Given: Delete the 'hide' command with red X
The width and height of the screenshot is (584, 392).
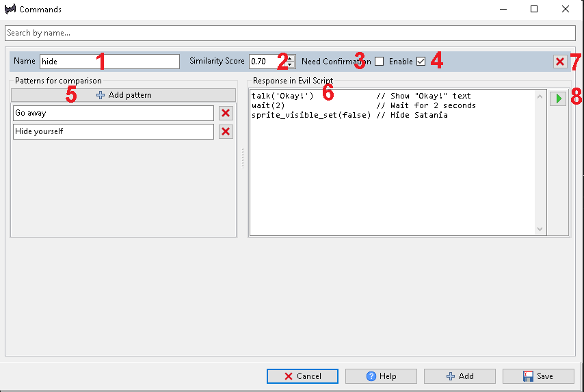Looking at the screenshot, I should (560, 62).
